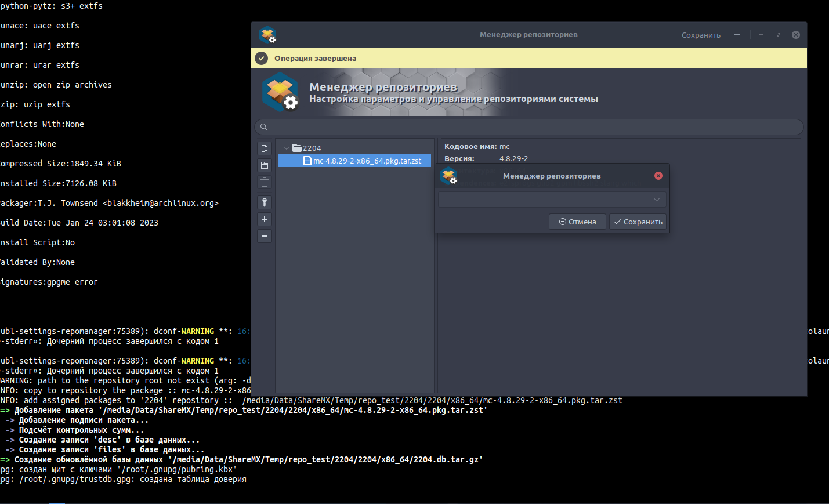Close the main repository manager window
829x504 pixels.
coord(796,35)
